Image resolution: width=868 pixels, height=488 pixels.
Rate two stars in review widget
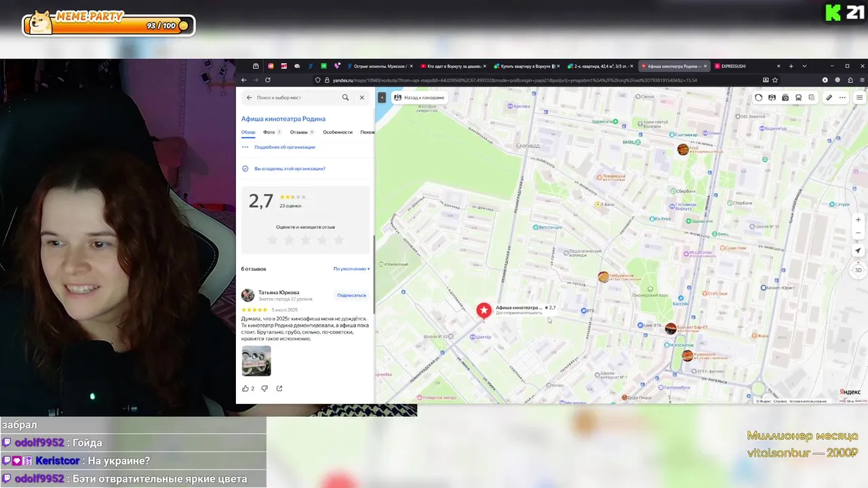(289, 240)
